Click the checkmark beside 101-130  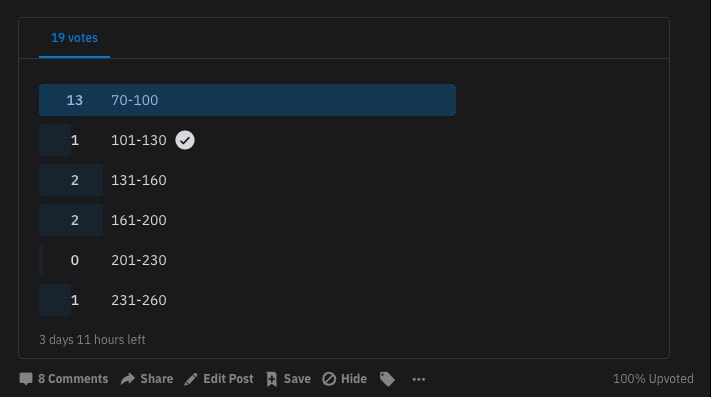(185, 140)
